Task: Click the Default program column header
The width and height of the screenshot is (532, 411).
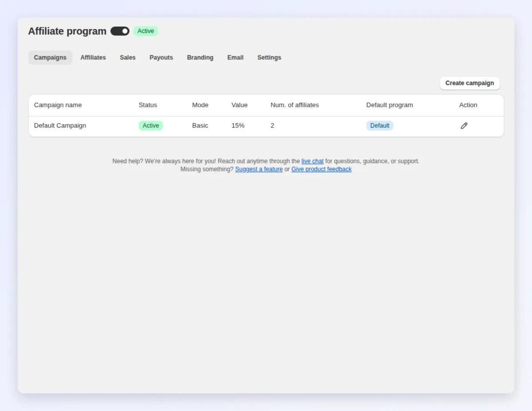Action: click(x=390, y=105)
